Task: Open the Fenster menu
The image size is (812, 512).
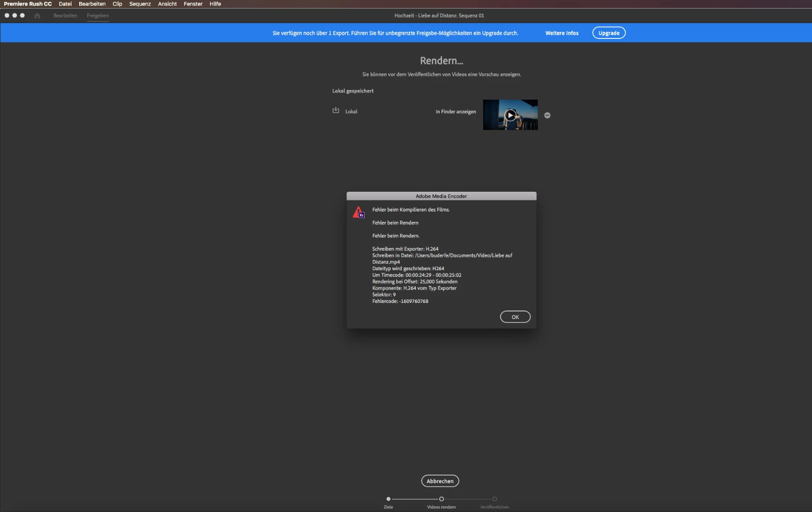Action: pos(193,4)
